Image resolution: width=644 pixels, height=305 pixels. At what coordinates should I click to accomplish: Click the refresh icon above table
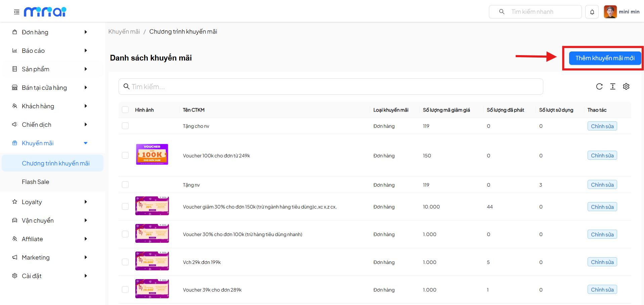[599, 86]
